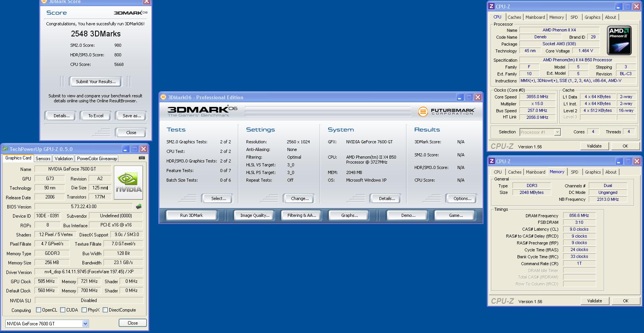Click the DRAM Frequency 856.6 MHz value
644x333 pixels.
579,216
